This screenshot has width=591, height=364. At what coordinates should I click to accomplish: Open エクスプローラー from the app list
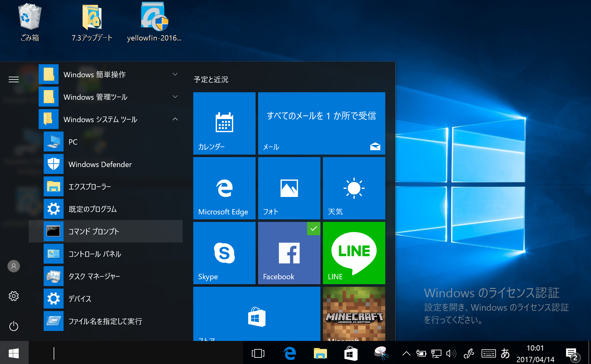click(113, 187)
